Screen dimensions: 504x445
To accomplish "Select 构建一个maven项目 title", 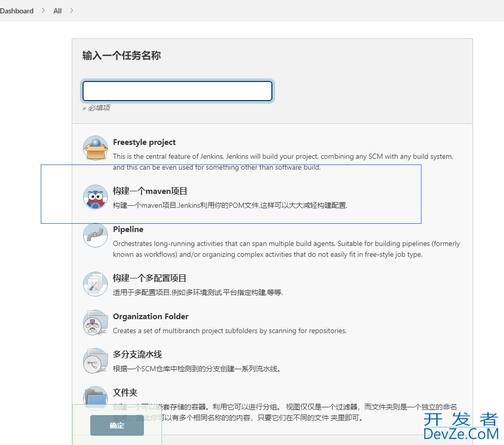I will (150, 191).
